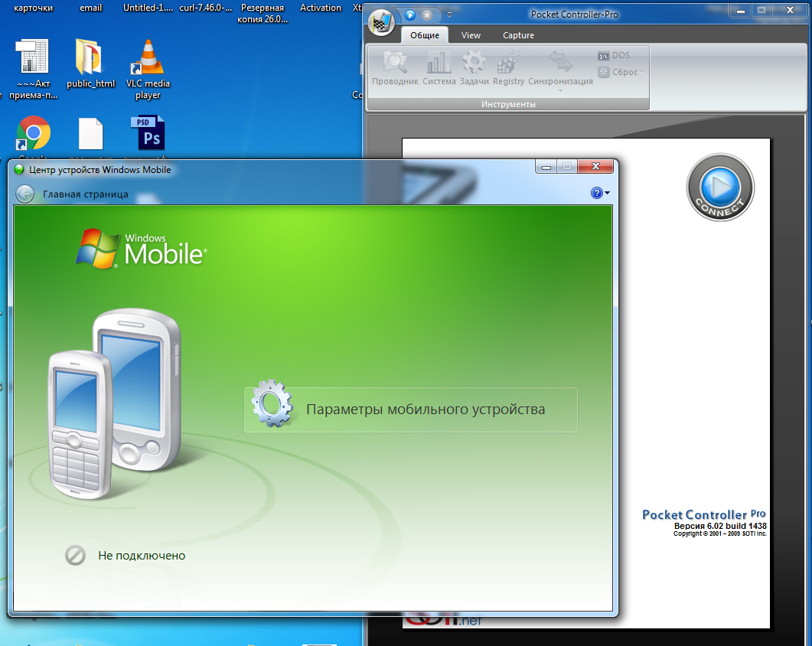Click the stop icon in quick access toolbar
Image resolution: width=812 pixels, height=646 pixels.
427,15
